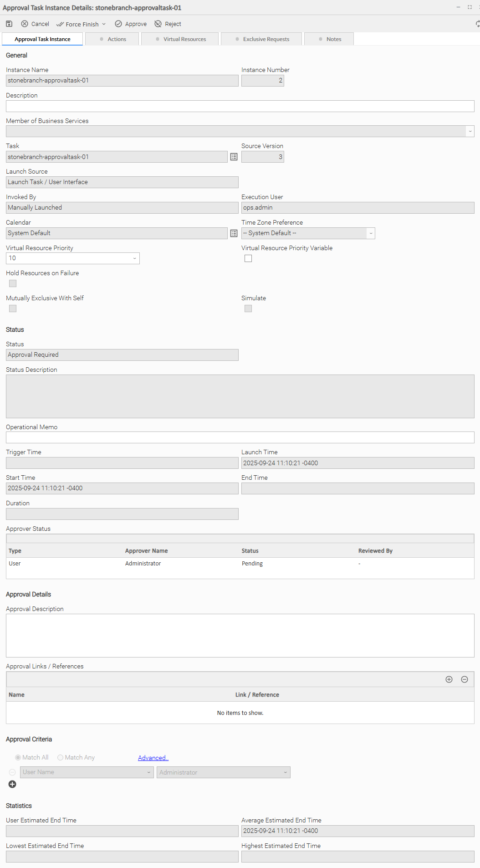Click the refresh icon at top right
This screenshot has width=480, height=868.
477,24
